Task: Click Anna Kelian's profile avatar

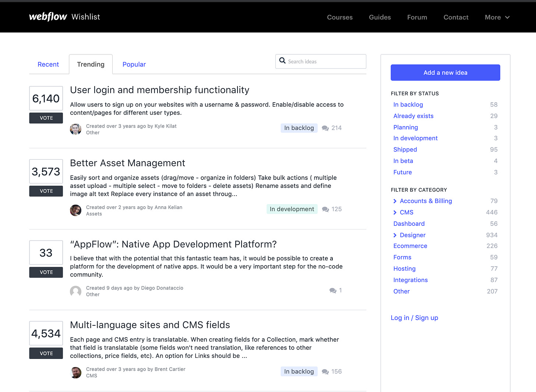Action: 76,210
